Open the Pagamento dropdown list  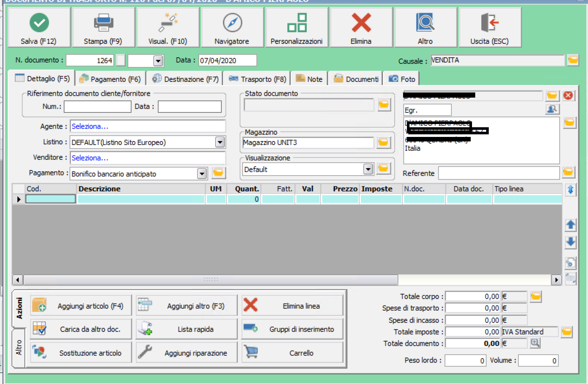202,174
